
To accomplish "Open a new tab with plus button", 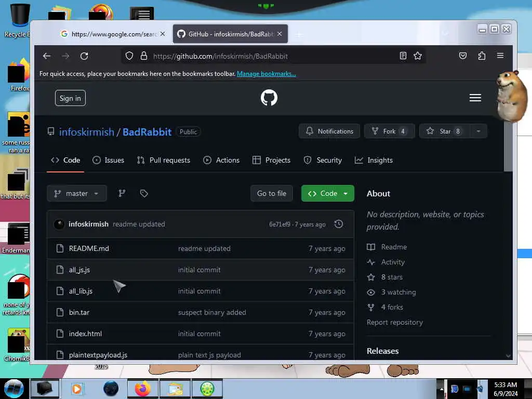I will click(299, 34).
